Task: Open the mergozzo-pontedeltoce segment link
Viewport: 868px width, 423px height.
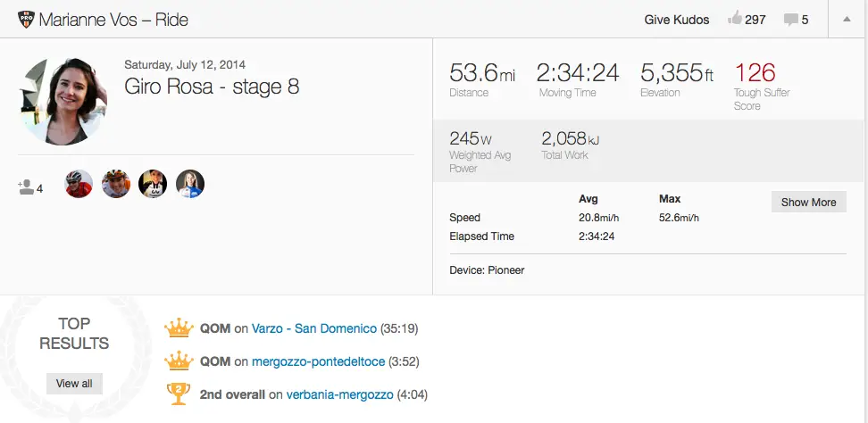Action: click(x=318, y=361)
